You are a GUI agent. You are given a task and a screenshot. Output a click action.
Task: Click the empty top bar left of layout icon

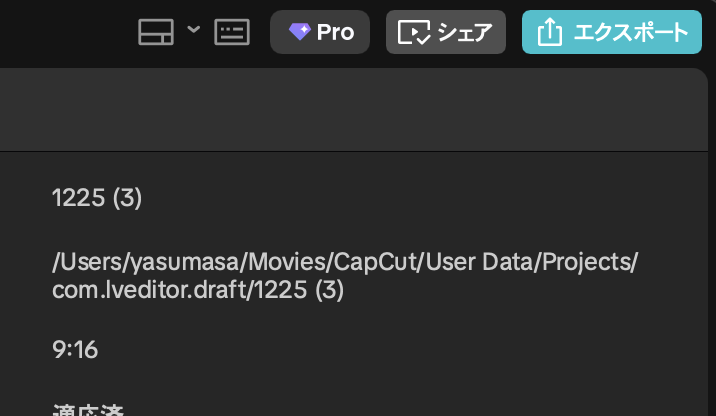60,32
